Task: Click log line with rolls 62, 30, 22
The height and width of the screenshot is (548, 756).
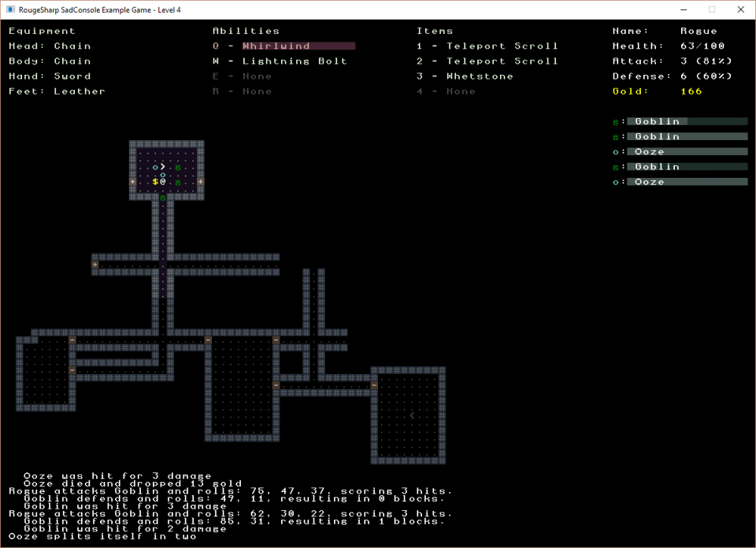Action: pyautogui.click(x=231, y=514)
